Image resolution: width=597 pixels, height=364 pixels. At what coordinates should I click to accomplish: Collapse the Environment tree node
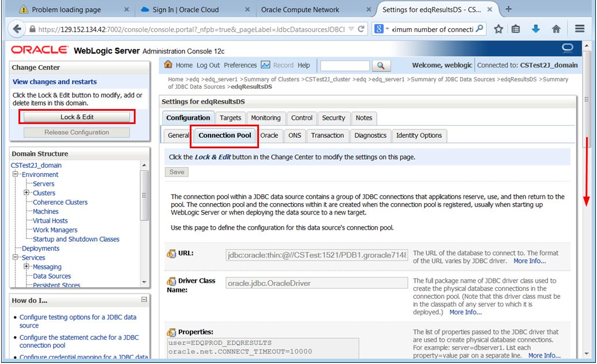tap(15, 174)
